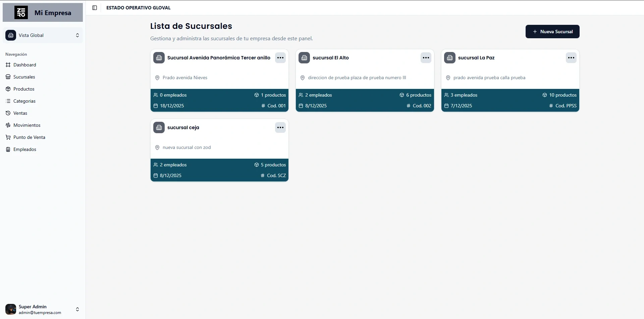The width and height of the screenshot is (644, 319).
Task: Click the Super Admin avatar image
Action: 11,309
